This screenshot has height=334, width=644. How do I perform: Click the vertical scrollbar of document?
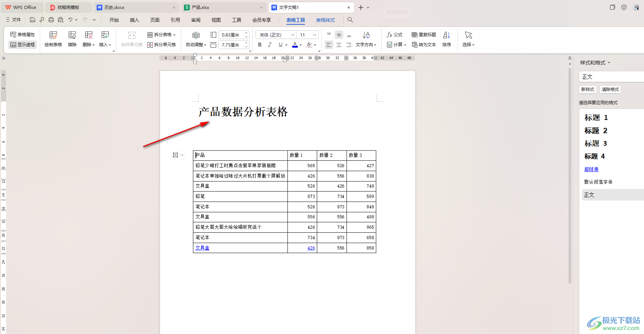click(570, 175)
